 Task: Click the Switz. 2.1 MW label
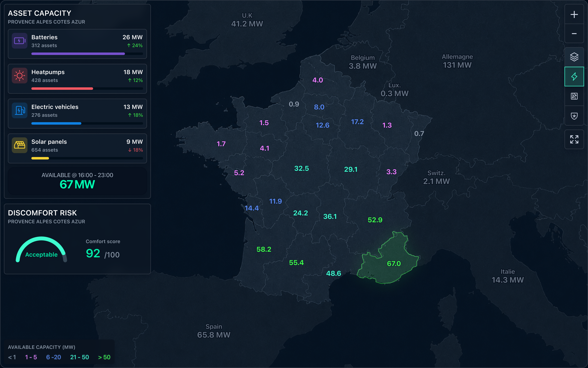pos(436,177)
